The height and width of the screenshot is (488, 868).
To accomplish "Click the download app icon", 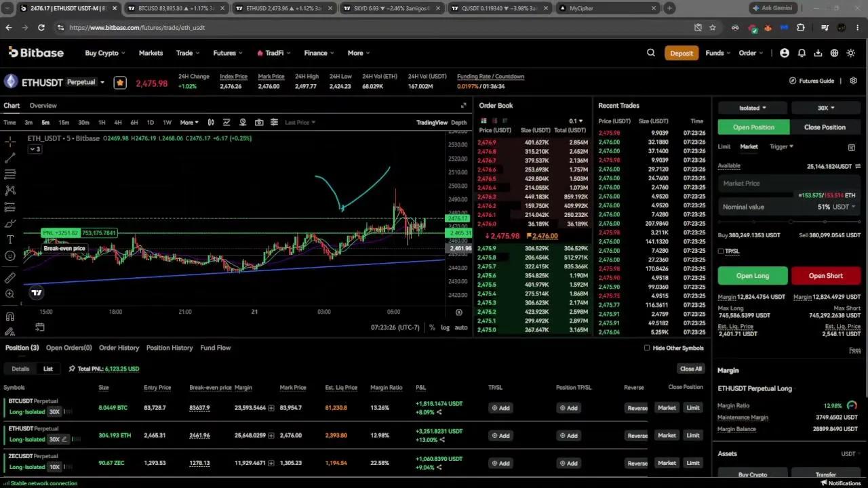I will pyautogui.click(x=818, y=53).
